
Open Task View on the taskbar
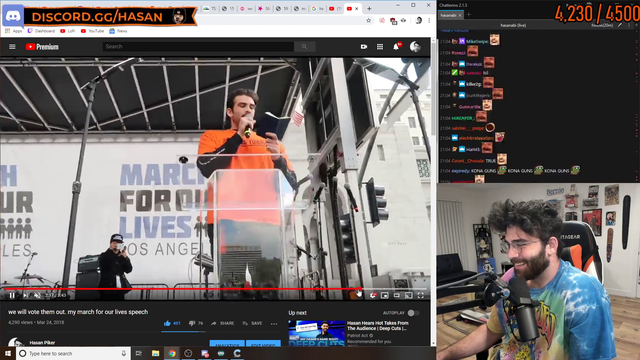(x=138, y=353)
